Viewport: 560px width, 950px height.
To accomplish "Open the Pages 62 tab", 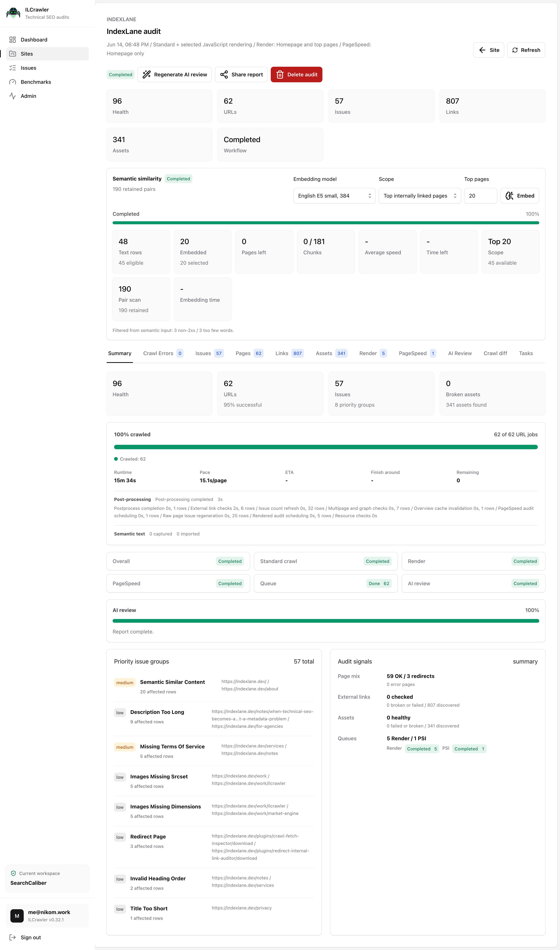I will [x=249, y=353].
